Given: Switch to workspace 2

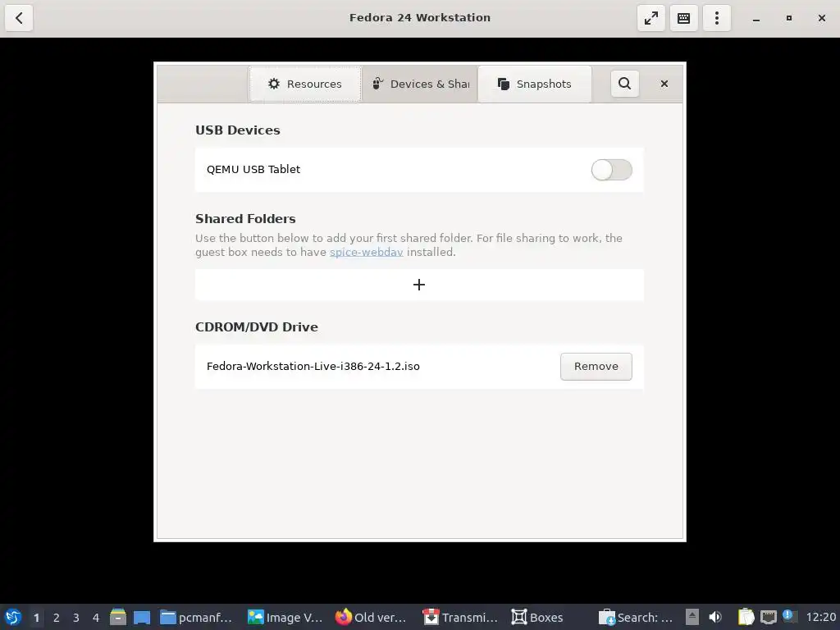Looking at the screenshot, I should tap(57, 618).
